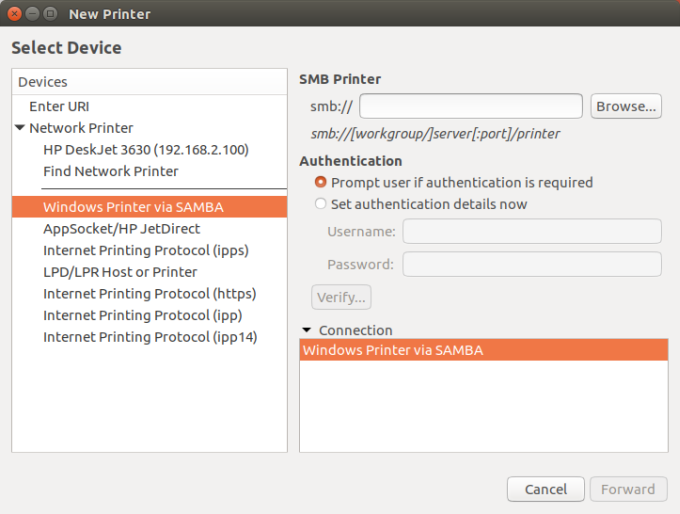Select Internet Printing Protocol (ipp14)
Viewport: 680px width, 514px height.
[x=150, y=337]
